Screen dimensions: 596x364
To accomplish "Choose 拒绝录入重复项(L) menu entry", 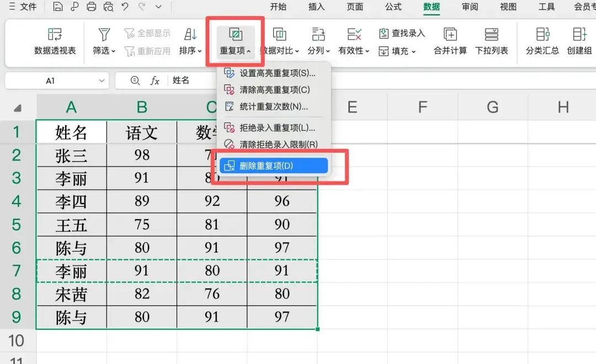I will point(274,127).
